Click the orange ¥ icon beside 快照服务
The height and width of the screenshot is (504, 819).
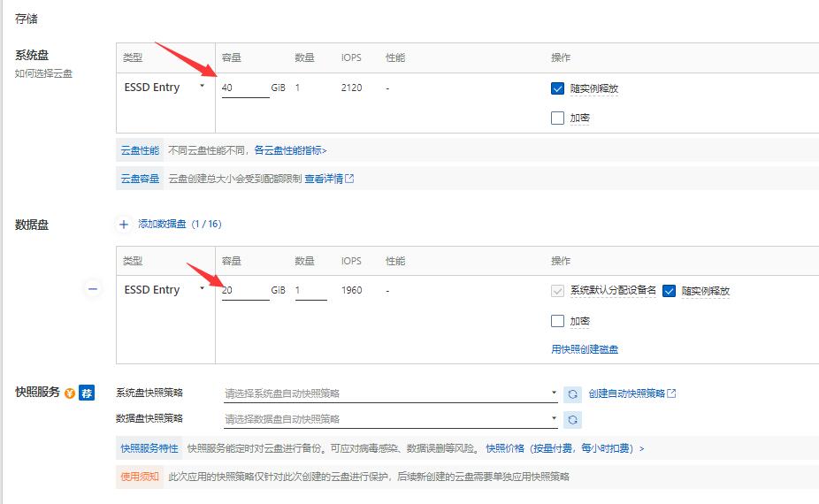[70, 393]
